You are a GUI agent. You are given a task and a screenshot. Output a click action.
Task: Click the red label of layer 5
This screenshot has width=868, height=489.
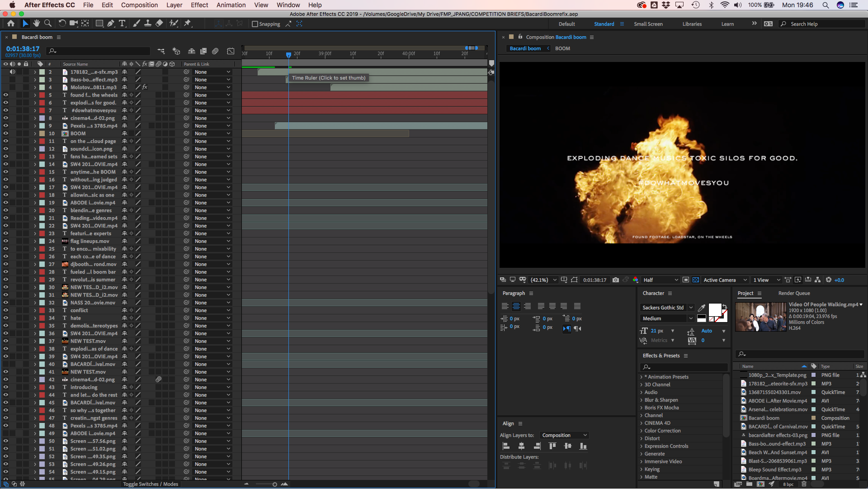tap(42, 95)
